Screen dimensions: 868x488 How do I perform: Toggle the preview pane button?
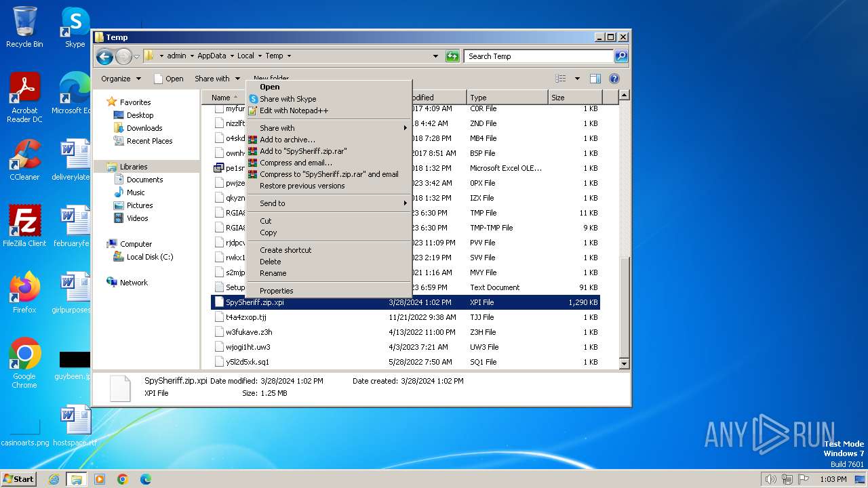595,79
